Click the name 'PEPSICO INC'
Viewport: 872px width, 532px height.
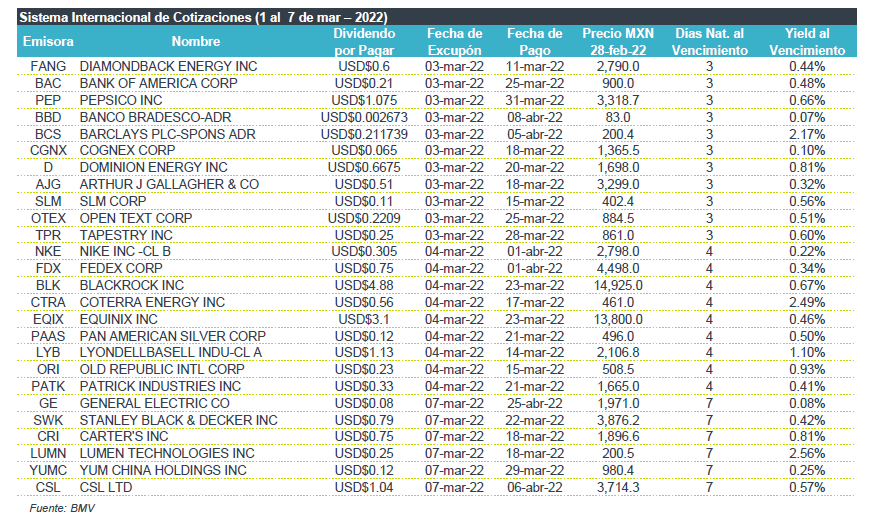pyautogui.click(x=121, y=101)
